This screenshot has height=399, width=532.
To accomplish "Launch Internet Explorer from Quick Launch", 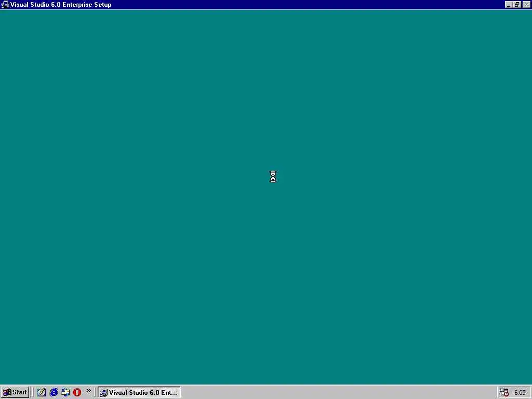I will tap(54, 392).
